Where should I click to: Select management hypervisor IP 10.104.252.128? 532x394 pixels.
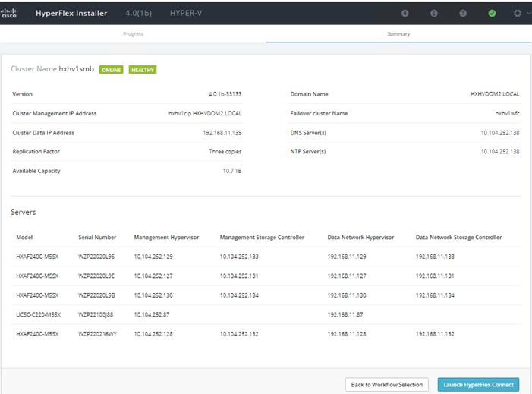pyautogui.click(x=153, y=334)
